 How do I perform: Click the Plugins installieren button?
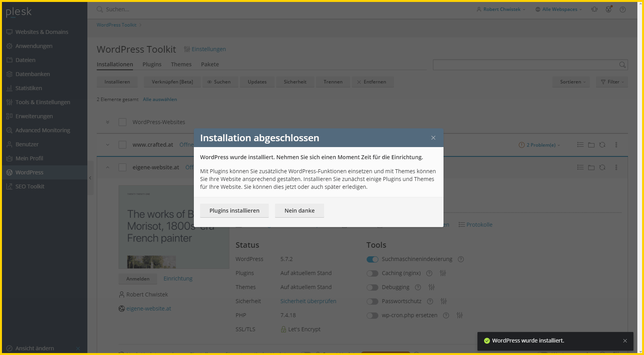click(x=234, y=211)
